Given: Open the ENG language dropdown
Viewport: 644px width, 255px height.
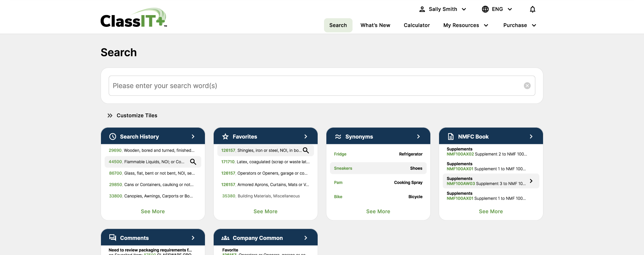Looking at the screenshot, I should 497,9.
